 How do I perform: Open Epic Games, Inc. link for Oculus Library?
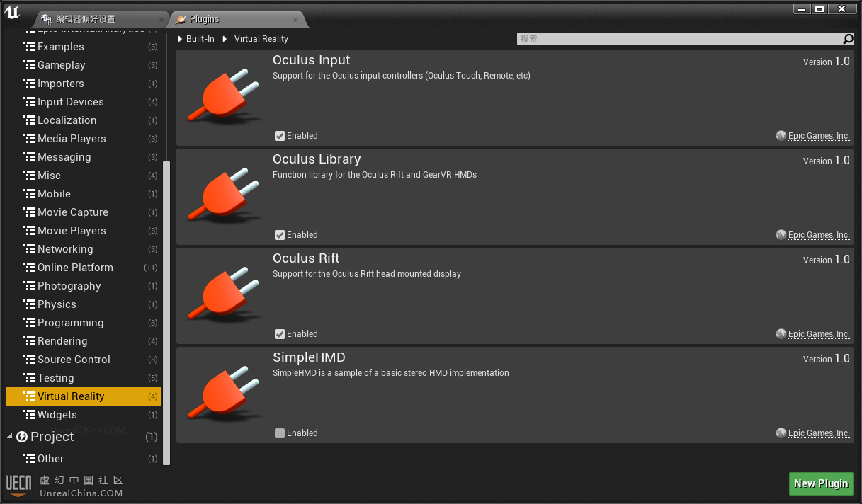(819, 235)
